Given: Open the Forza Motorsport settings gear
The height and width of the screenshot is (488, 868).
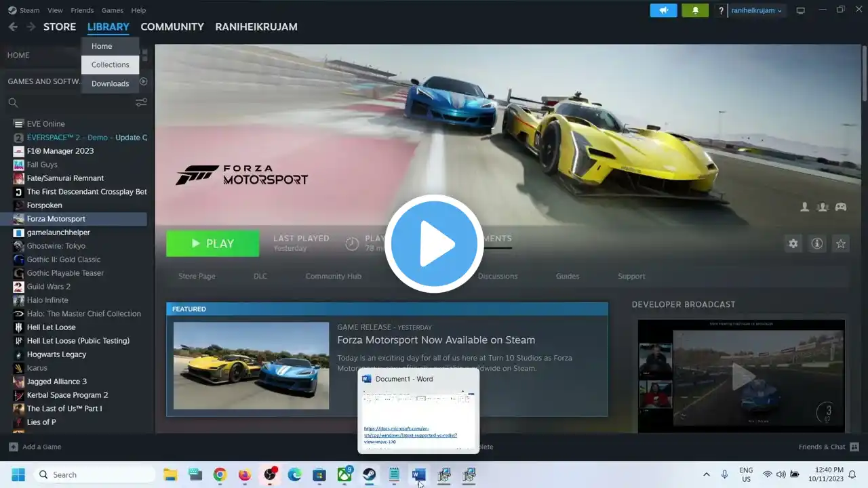Looking at the screenshot, I should 793,243.
